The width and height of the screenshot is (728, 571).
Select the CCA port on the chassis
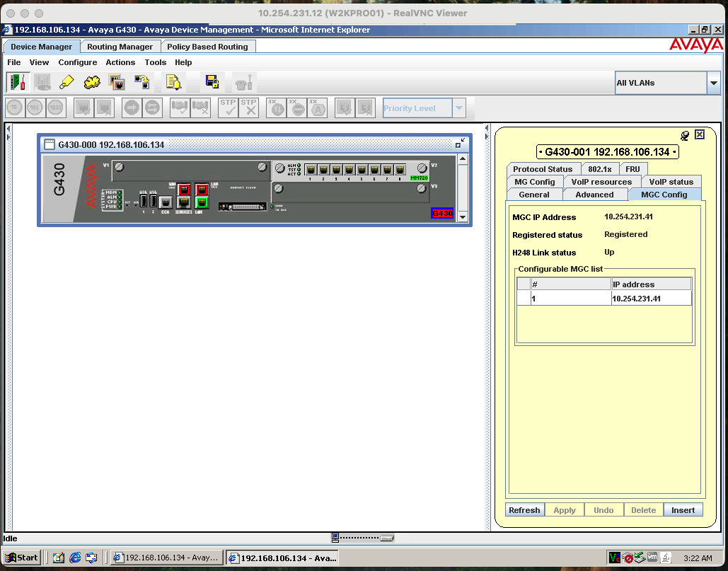pos(166,202)
